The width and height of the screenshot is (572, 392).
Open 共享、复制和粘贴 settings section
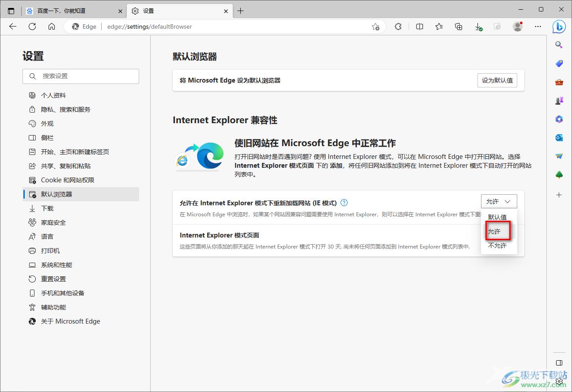click(81, 166)
